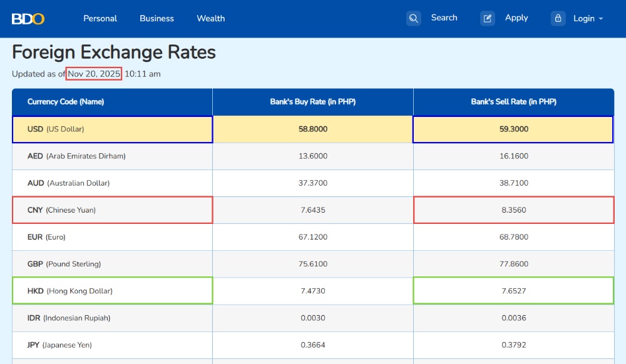This screenshot has height=364, width=626.
Task: Click the USD sell rate 59.3000
Action: pos(513,129)
